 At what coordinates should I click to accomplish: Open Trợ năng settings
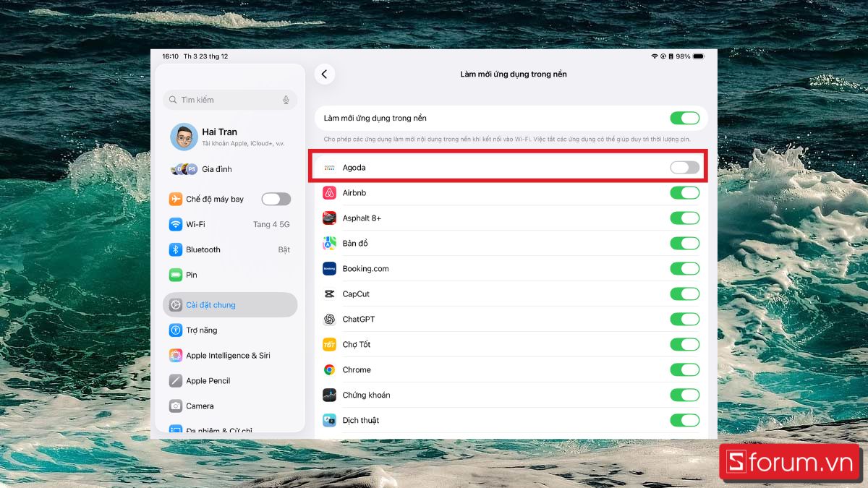230,330
